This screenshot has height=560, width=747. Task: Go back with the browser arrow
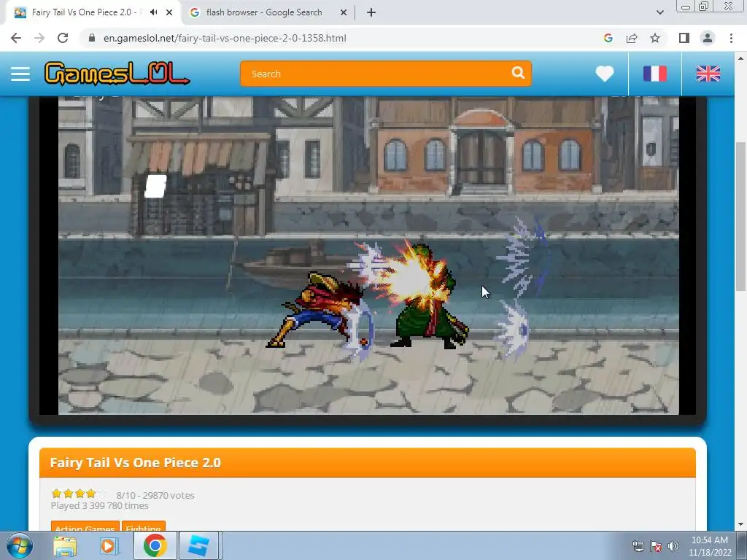pyautogui.click(x=16, y=38)
